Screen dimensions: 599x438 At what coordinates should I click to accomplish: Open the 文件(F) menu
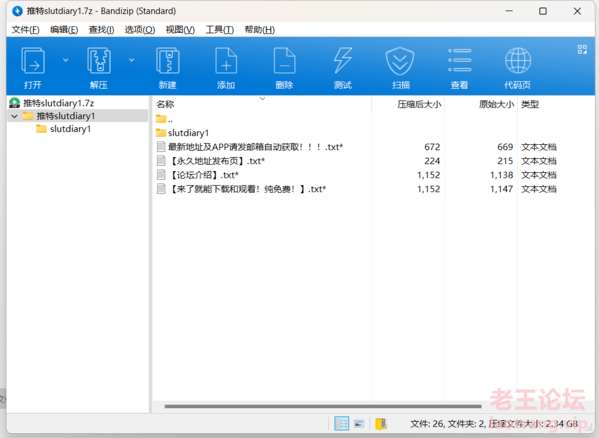(26, 30)
